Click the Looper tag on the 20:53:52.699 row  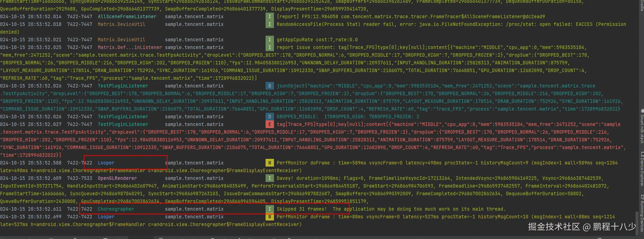point(106,217)
